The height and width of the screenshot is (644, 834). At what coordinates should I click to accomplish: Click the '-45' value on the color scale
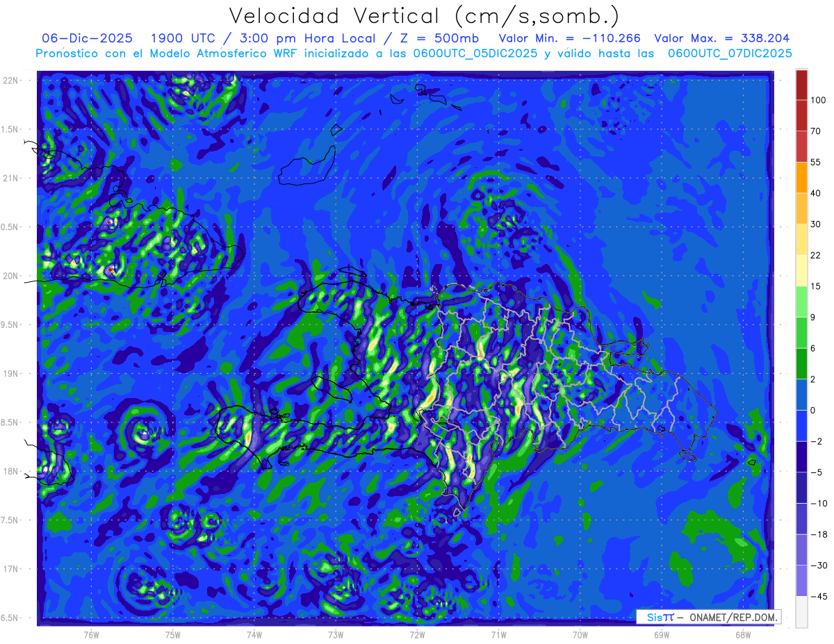pyautogui.click(x=818, y=596)
